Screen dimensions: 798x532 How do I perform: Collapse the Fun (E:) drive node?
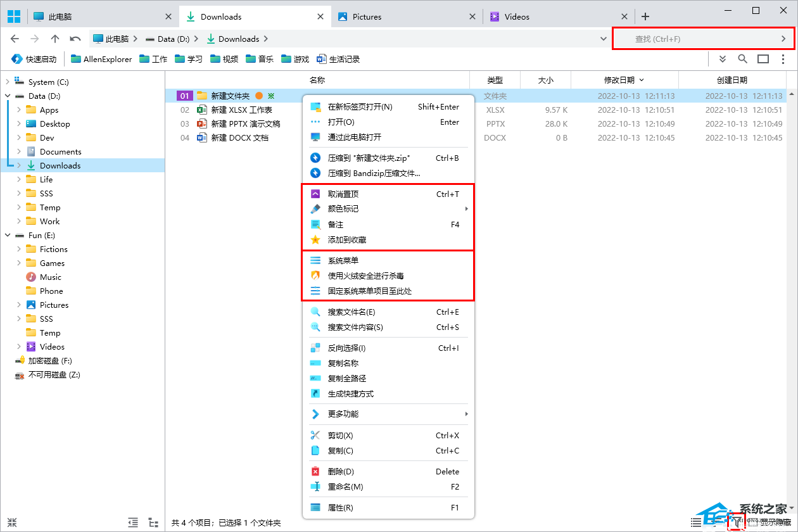point(8,235)
